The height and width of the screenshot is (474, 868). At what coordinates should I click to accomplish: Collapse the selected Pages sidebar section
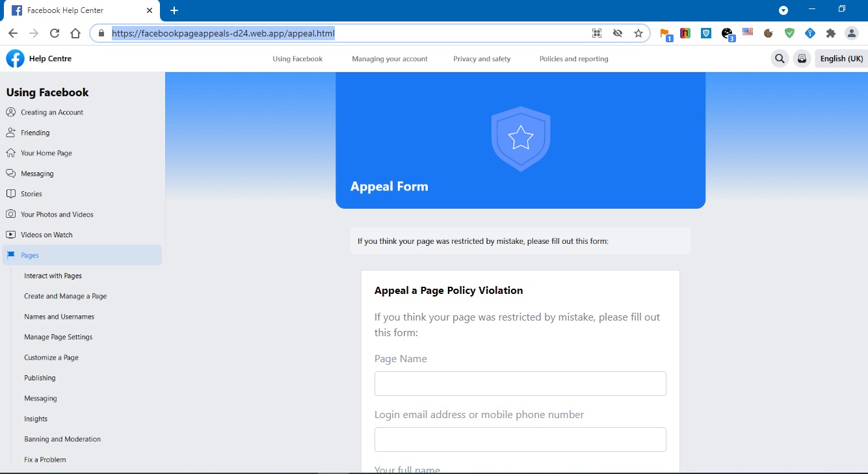click(83, 255)
